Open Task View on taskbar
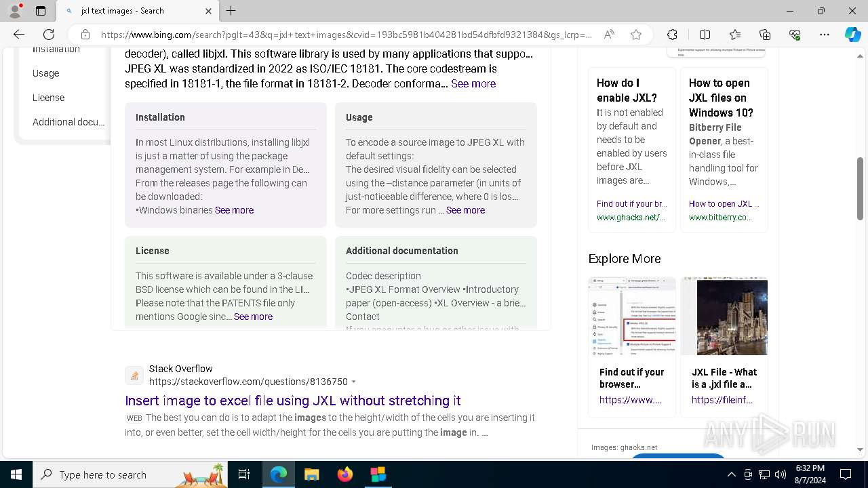Screen dimensions: 868x488 coord(244,474)
